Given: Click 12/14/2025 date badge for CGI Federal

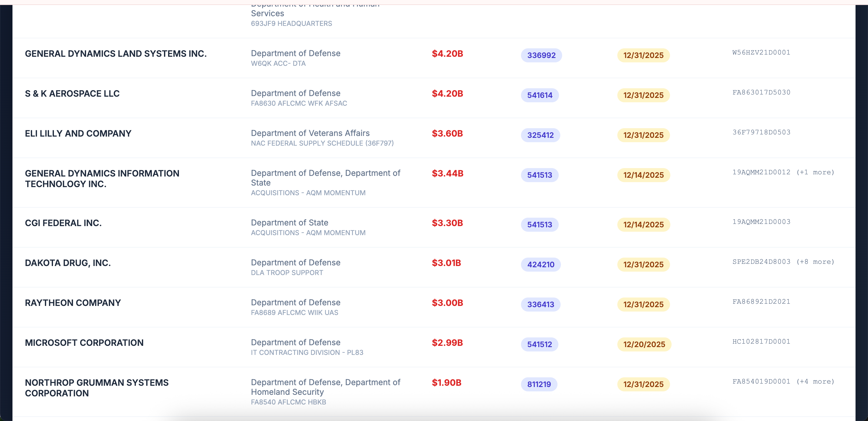Looking at the screenshot, I should 643,225.
